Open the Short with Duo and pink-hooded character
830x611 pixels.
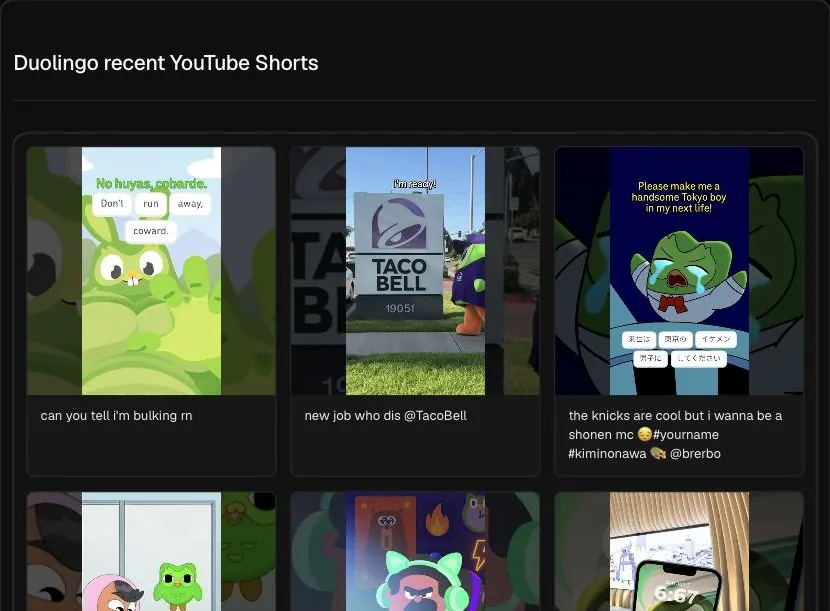point(151,551)
